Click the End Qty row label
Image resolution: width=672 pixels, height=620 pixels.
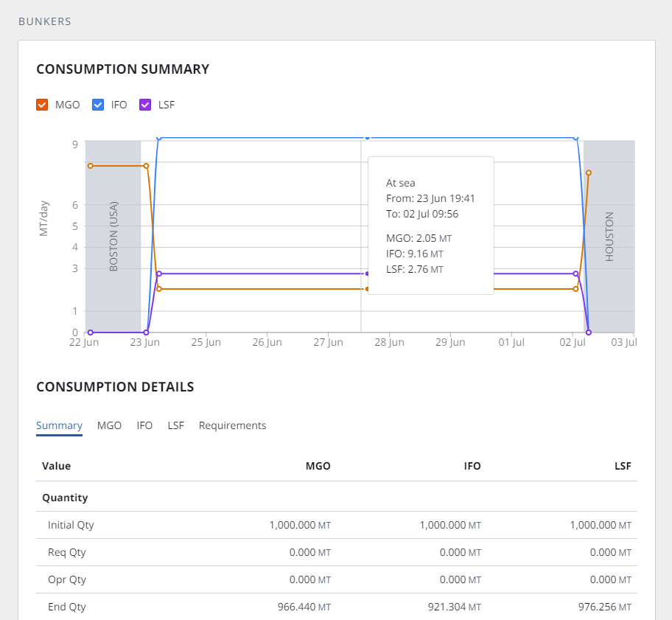point(67,607)
